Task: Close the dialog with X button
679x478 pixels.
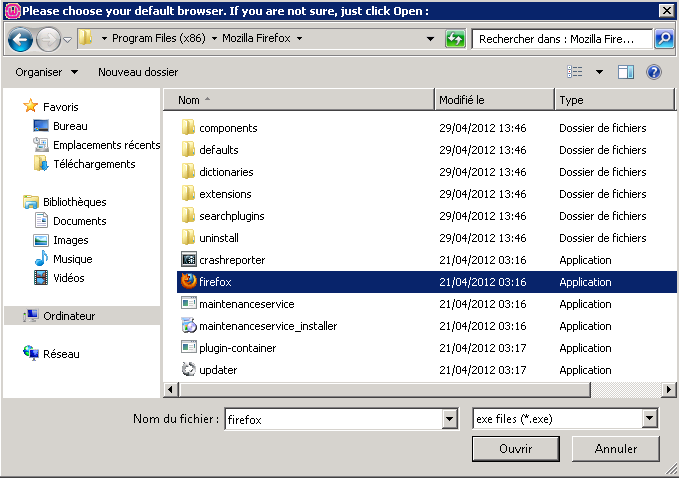Action: (666, 11)
